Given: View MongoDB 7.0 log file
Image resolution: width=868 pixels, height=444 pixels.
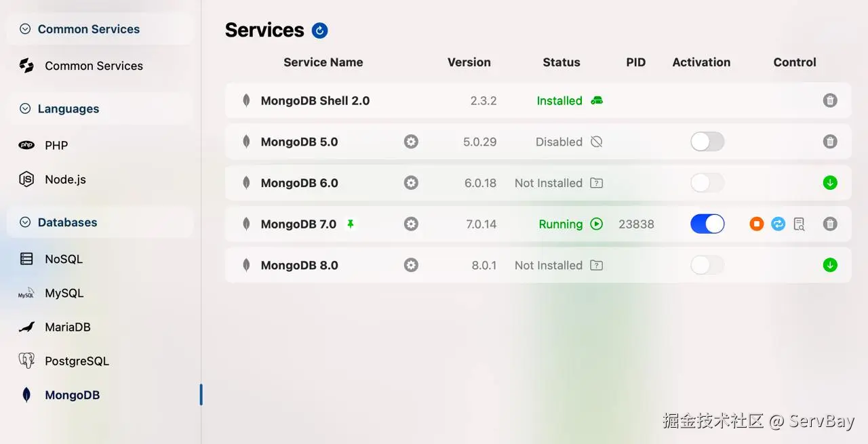Looking at the screenshot, I should pyautogui.click(x=800, y=224).
